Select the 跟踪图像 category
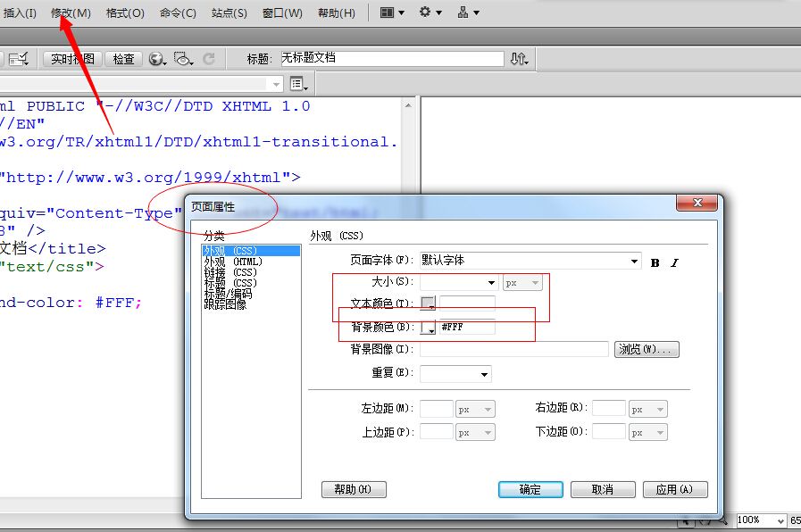 pyautogui.click(x=236, y=304)
